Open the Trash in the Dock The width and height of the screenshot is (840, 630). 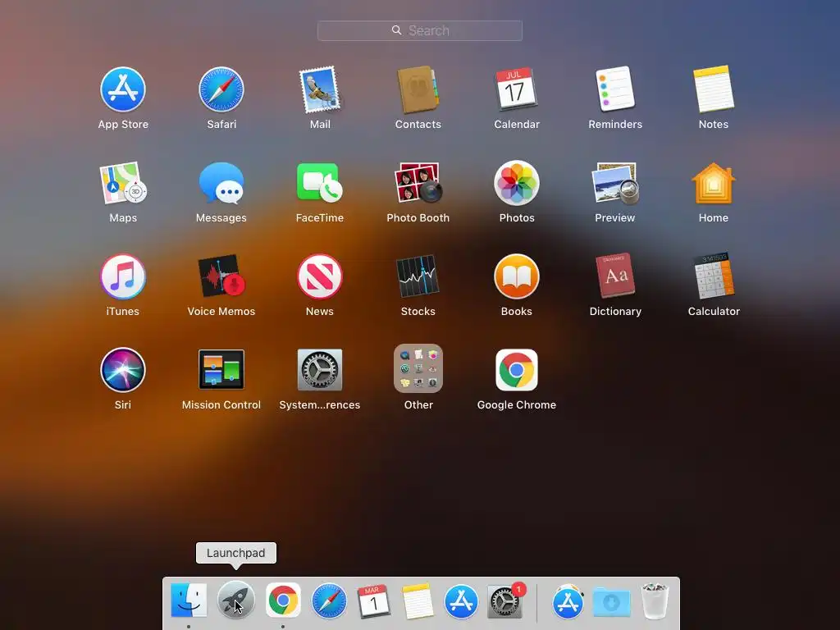coord(655,601)
